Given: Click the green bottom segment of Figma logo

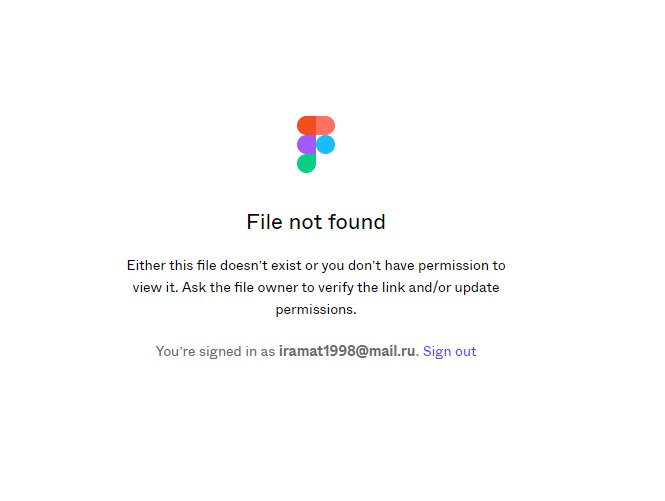Looking at the screenshot, I should (306, 163).
